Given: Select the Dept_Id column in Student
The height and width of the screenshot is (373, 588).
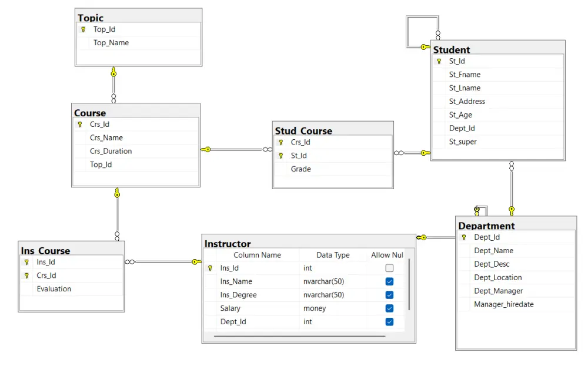Looking at the screenshot, I should [x=497, y=129].
